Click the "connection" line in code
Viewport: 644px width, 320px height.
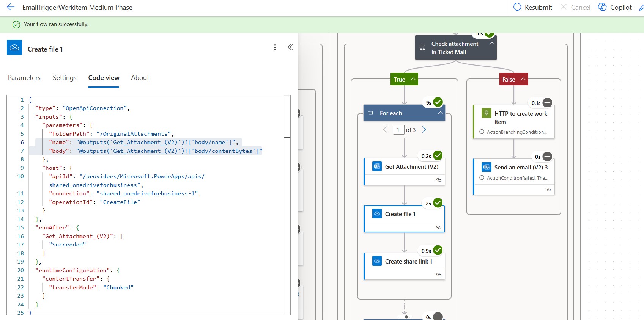[125, 193]
